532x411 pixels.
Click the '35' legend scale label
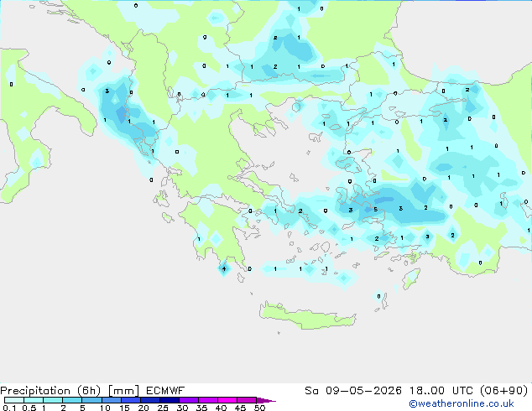click(x=201, y=408)
